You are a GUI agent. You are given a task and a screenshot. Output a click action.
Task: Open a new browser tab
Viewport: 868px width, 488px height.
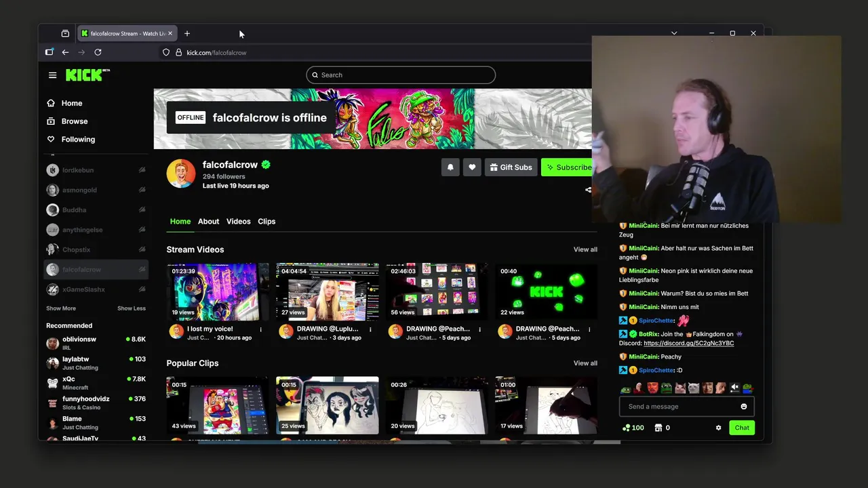click(x=187, y=33)
